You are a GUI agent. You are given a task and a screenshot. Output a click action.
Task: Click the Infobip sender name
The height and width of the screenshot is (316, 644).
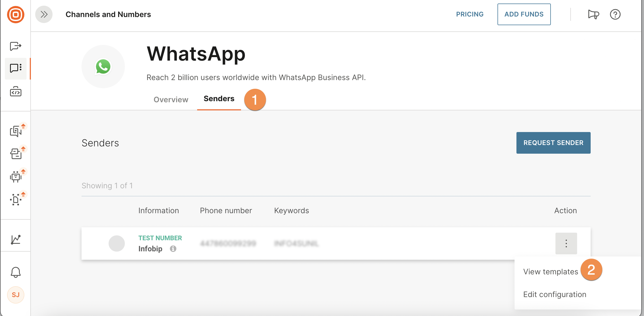pos(150,249)
